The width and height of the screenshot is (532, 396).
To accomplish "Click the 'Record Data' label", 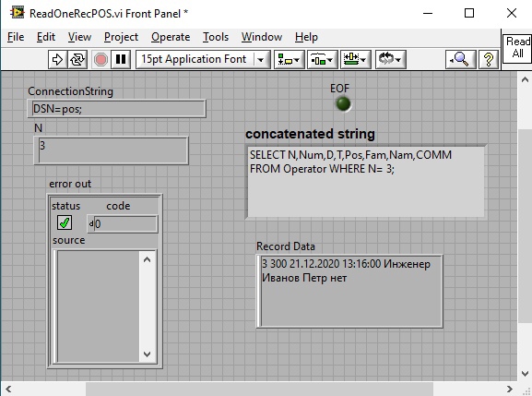I will [x=286, y=246].
